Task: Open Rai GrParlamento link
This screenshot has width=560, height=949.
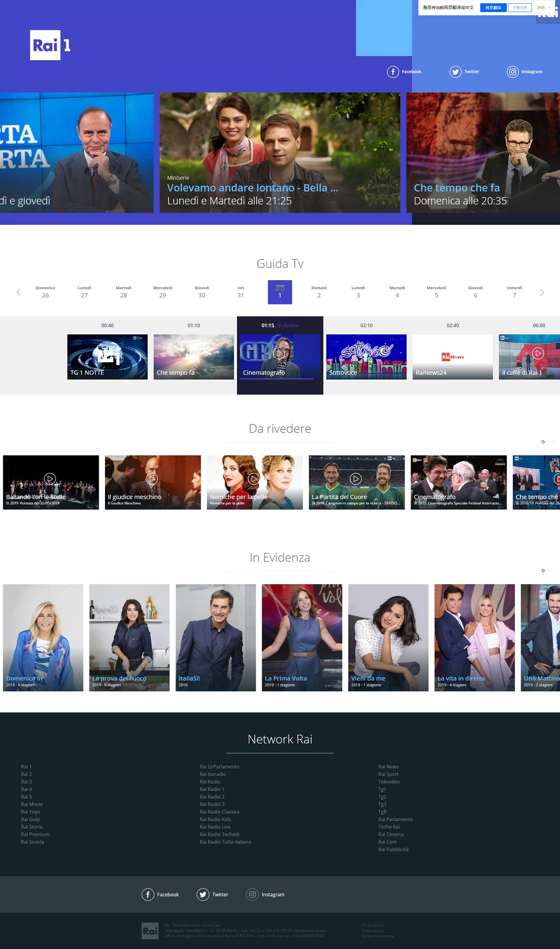Action: click(x=219, y=767)
